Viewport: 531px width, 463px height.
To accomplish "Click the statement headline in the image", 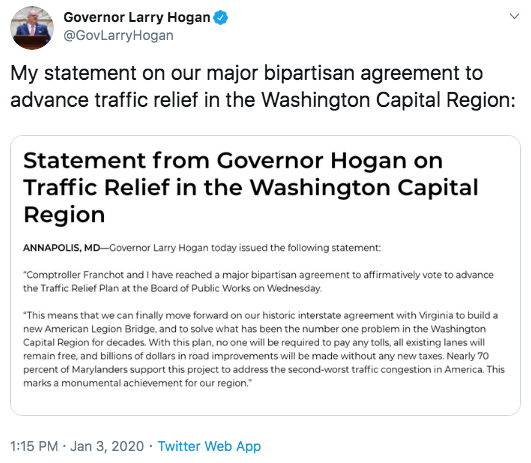I will [251, 187].
